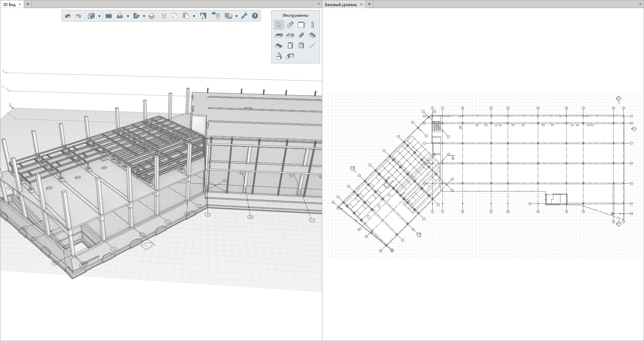
Task: Click the wrench settings icon
Action: pos(244,16)
